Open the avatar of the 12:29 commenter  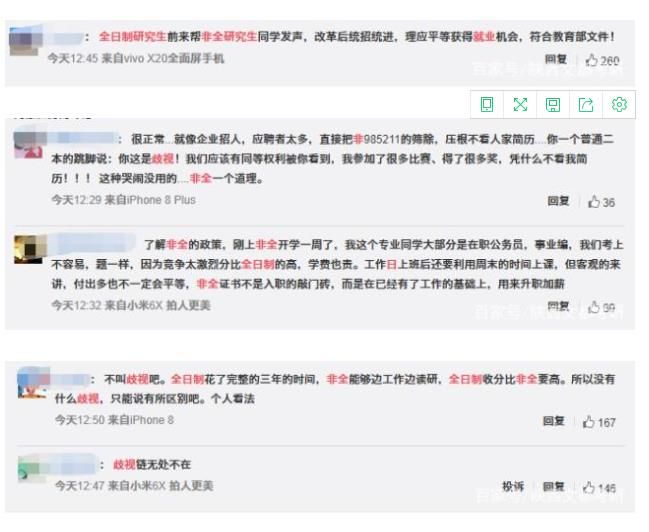(x=29, y=148)
